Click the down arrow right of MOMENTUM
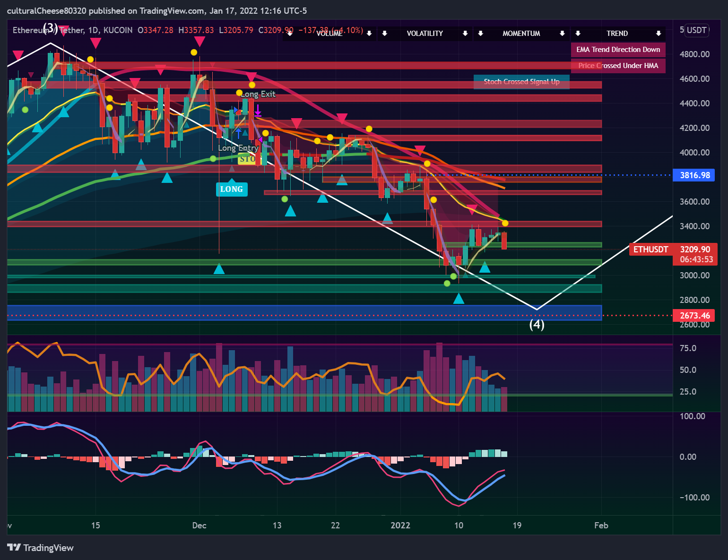Image resolution: width=728 pixels, height=560 pixels. pos(562,34)
